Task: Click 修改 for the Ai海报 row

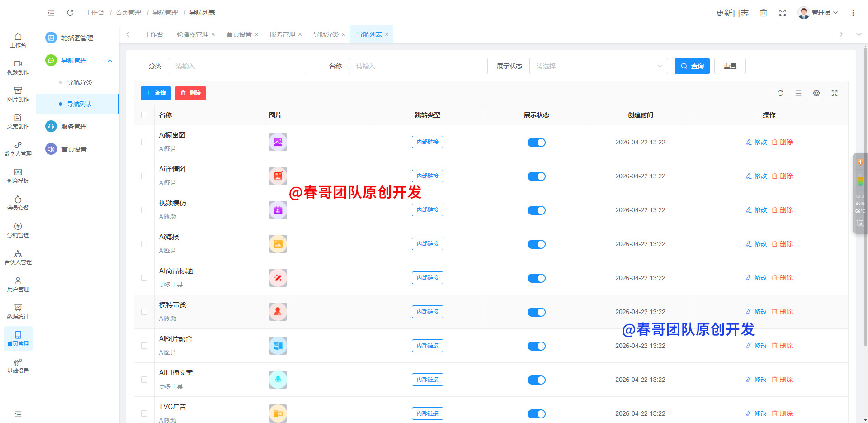Action: point(756,244)
